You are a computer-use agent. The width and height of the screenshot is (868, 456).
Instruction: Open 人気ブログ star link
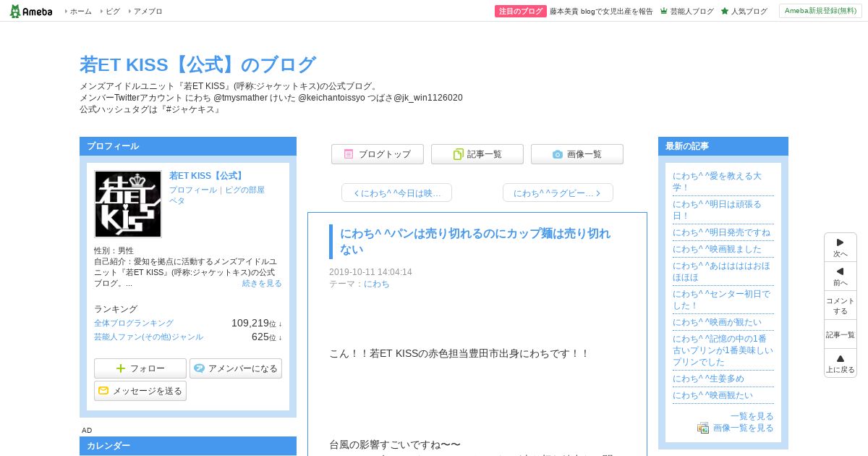pos(744,12)
